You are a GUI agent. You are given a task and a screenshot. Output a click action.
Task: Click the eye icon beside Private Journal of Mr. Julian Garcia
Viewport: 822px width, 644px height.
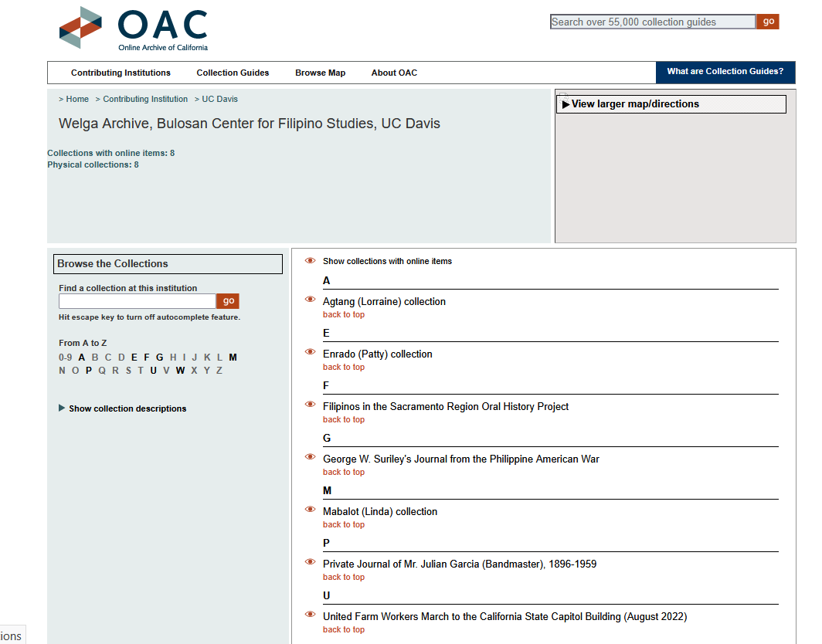(310, 561)
